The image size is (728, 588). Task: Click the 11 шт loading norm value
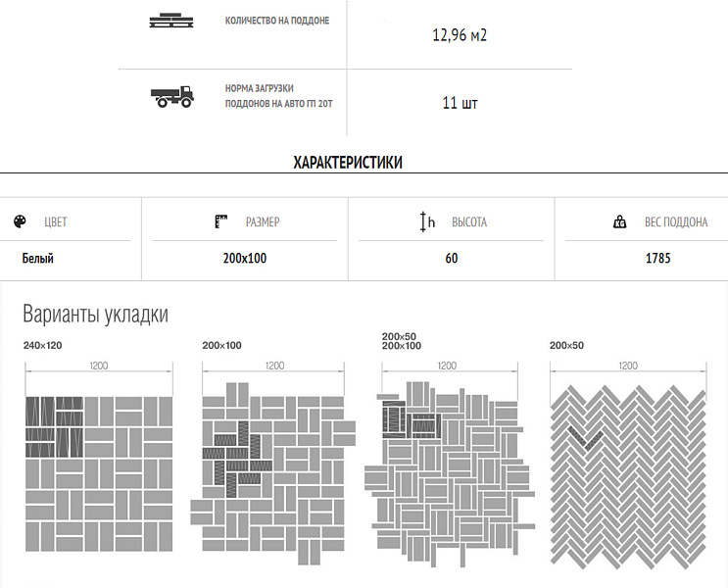460,103
